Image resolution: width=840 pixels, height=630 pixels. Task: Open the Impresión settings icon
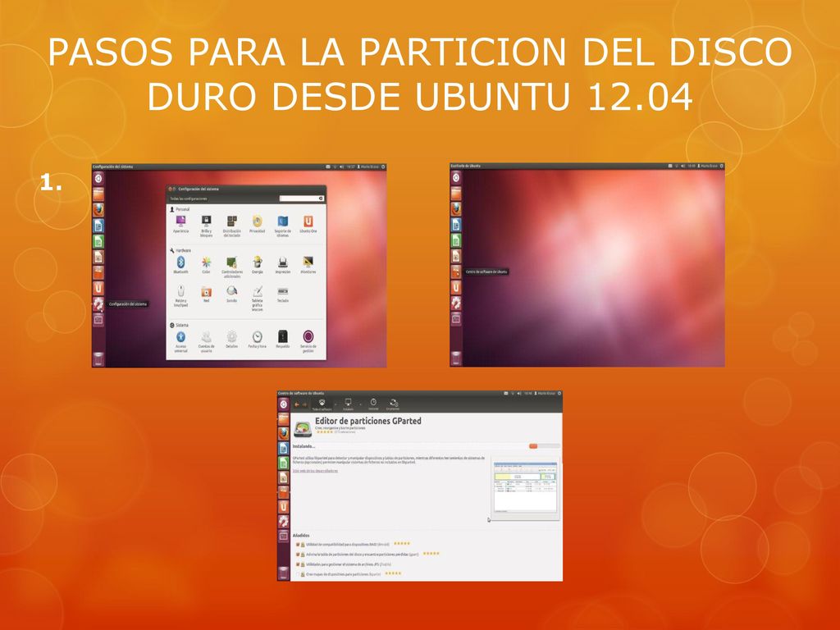[x=283, y=265]
